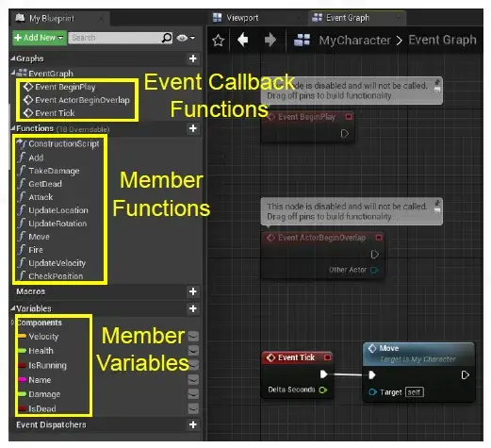The image size is (491, 448).
Task: Switch to the Event Graph tab
Action: (347, 18)
